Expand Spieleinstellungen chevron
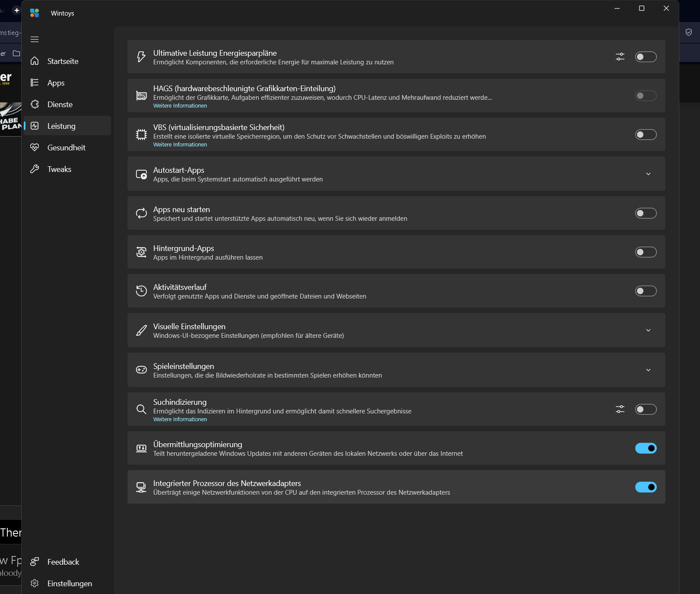This screenshot has height=594, width=700. pos(648,370)
